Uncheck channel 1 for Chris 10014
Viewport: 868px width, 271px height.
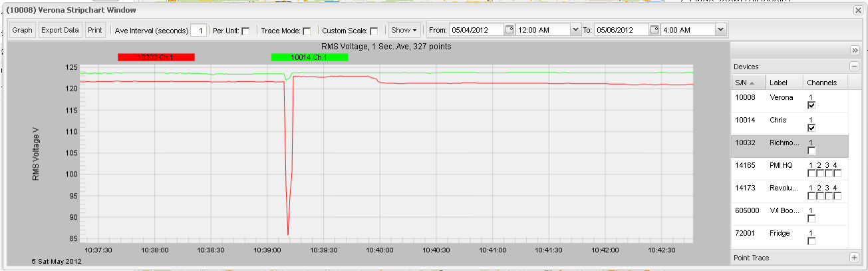pyautogui.click(x=811, y=128)
